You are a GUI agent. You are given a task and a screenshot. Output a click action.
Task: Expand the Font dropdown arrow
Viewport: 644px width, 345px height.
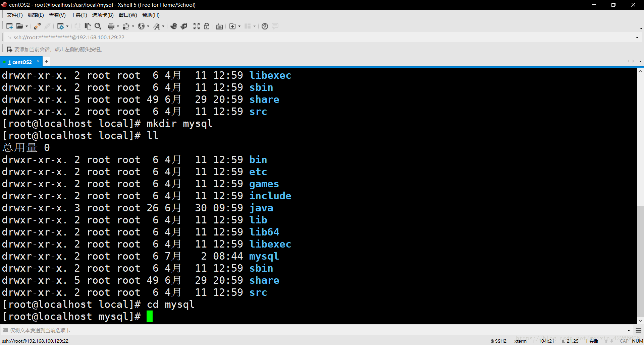tap(163, 26)
